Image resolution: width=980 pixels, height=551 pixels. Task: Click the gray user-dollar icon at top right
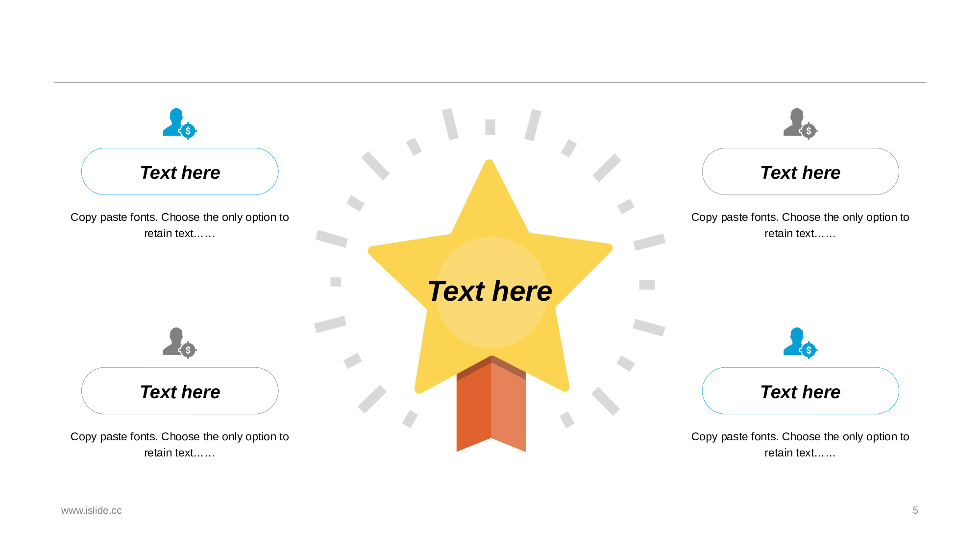coord(800,123)
